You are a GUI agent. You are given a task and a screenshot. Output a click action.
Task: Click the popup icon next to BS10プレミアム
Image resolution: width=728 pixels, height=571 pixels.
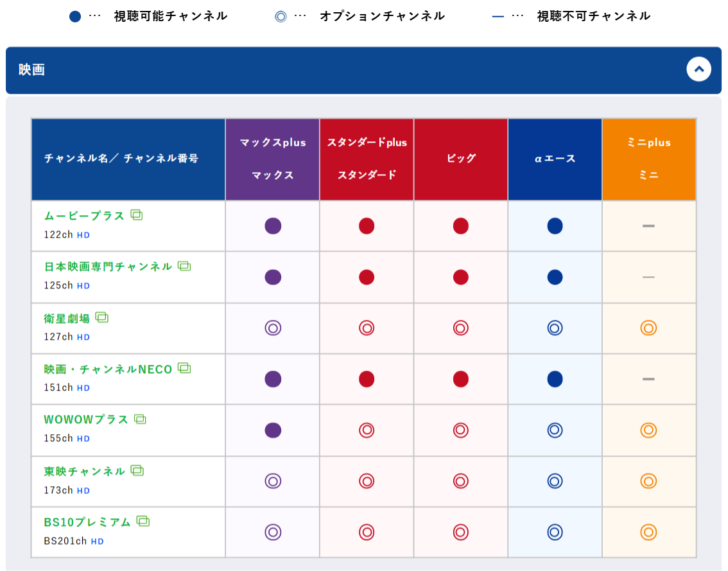[143, 521]
